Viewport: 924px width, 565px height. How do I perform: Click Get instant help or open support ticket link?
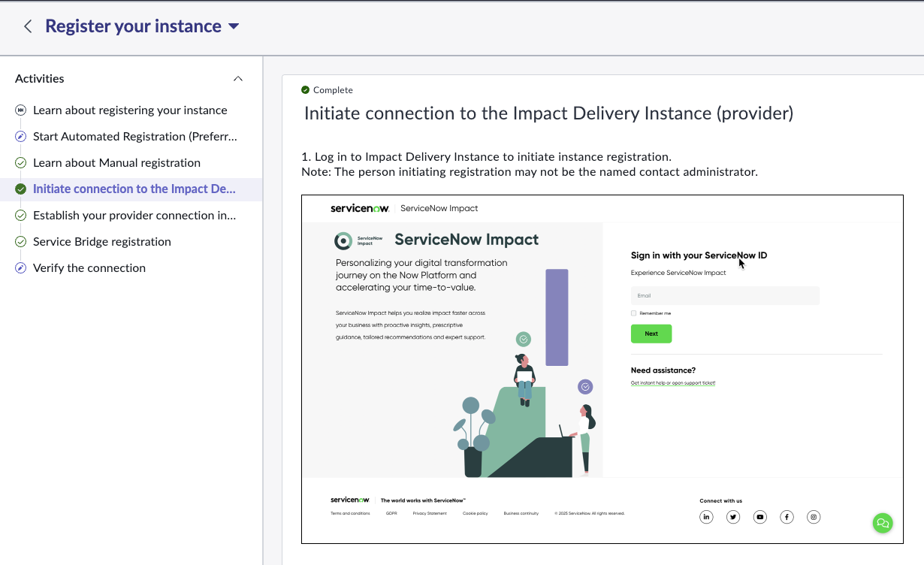(x=673, y=383)
